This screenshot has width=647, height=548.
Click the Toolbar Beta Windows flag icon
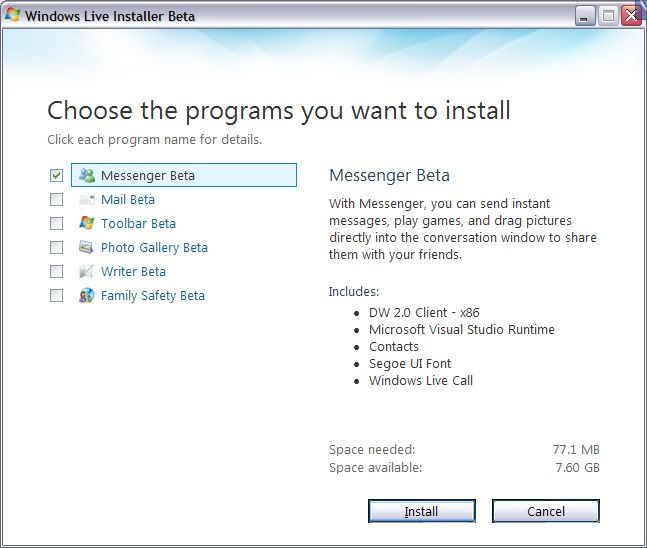point(87,223)
